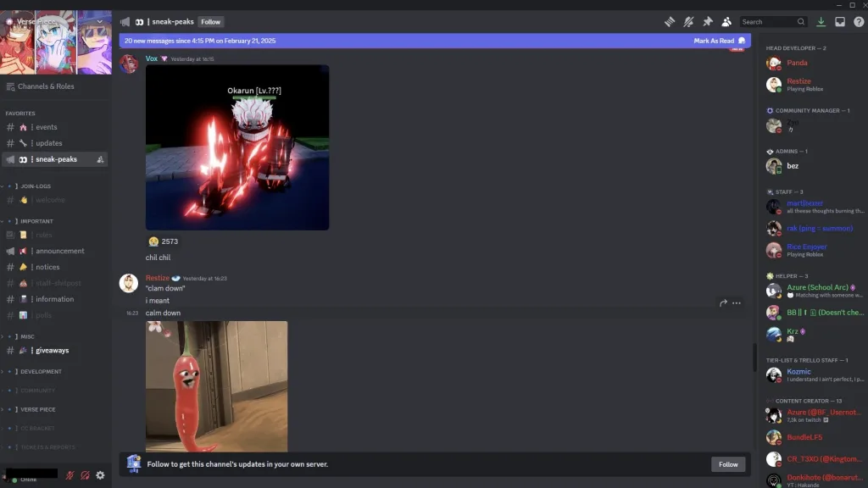Click Vox username in message
The image size is (868, 488).
coord(151,58)
